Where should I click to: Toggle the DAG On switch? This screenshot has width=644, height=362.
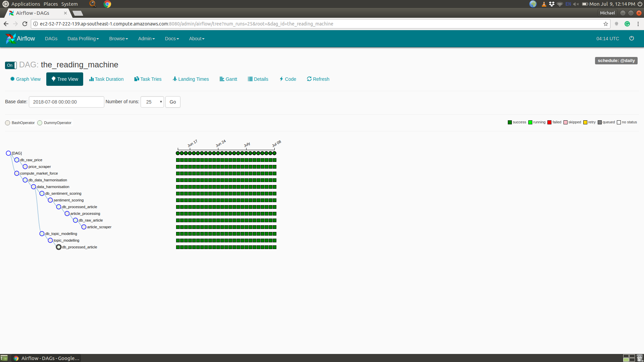point(11,65)
